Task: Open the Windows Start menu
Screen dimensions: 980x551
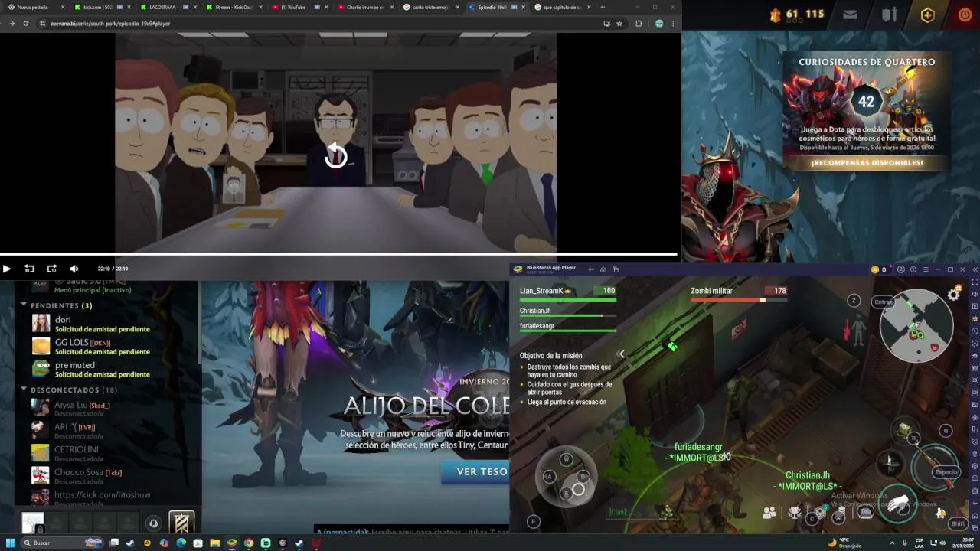Action: (11, 543)
